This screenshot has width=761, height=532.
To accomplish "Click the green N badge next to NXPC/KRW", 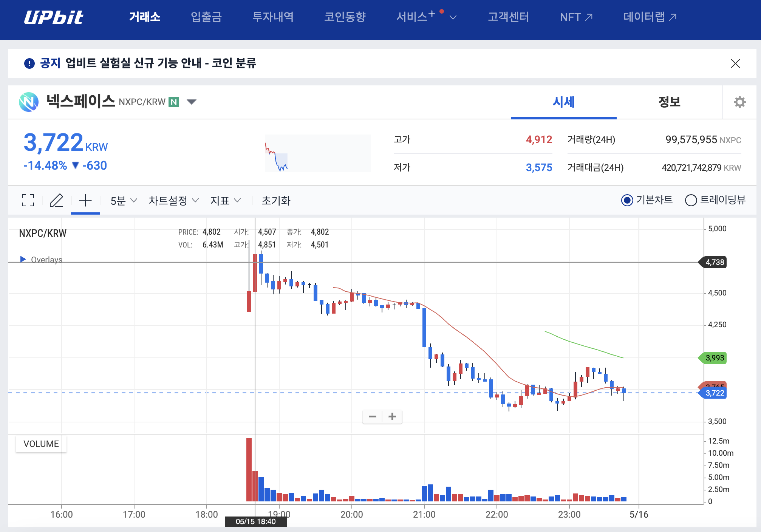I will pos(174,102).
